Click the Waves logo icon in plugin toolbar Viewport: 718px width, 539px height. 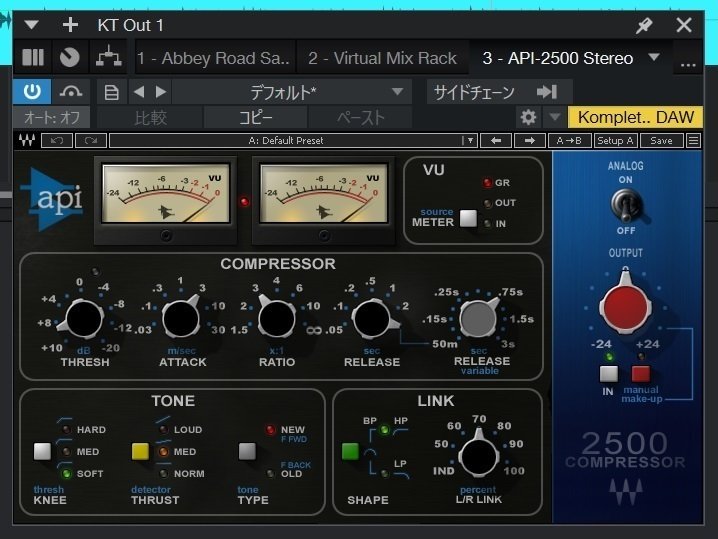pyautogui.click(x=27, y=140)
